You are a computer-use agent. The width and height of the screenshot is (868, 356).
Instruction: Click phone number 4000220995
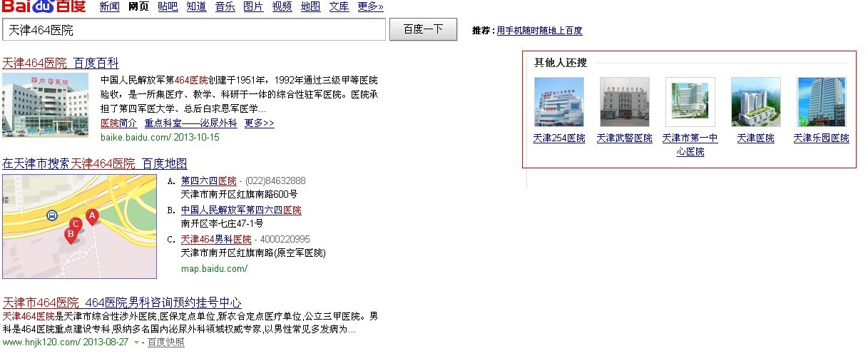tap(285, 239)
